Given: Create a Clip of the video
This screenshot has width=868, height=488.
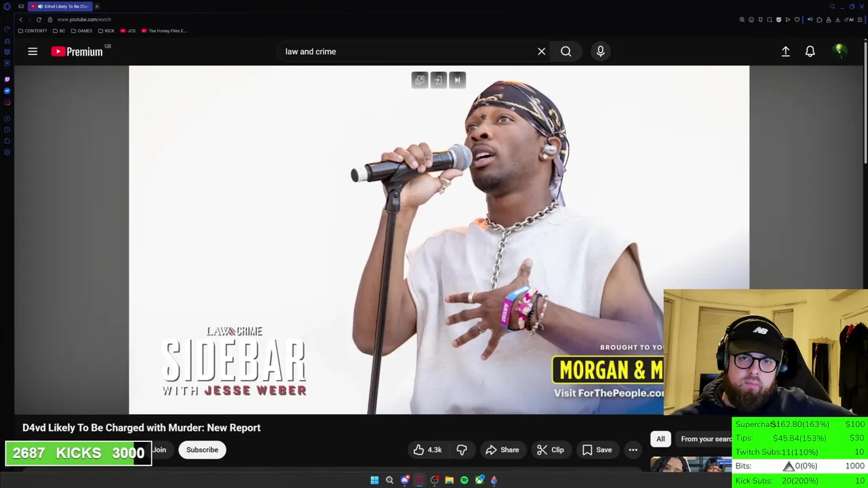Looking at the screenshot, I should (550, 450).
